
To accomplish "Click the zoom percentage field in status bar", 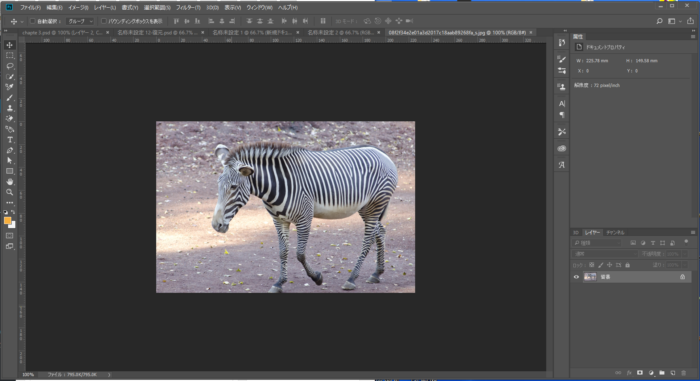I will click(28, 375).
